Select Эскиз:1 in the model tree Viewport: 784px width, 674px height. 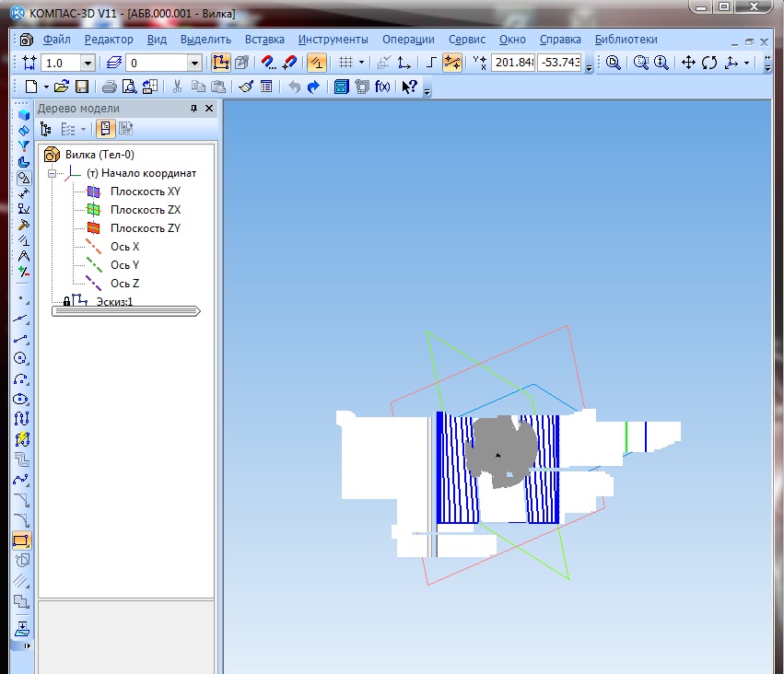tap(114, 302)
